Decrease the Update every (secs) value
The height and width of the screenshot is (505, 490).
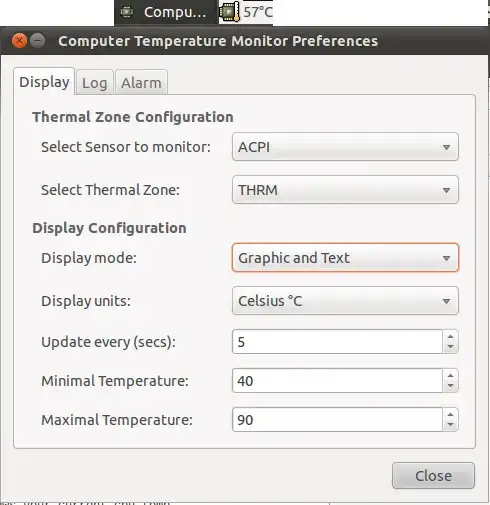tap(451, 347)
